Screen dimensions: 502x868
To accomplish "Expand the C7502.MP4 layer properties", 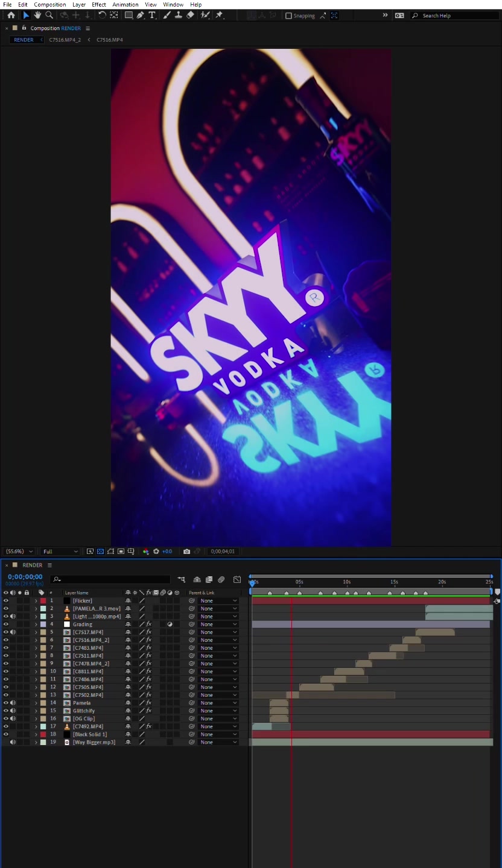I will click(x=36, y=695).
